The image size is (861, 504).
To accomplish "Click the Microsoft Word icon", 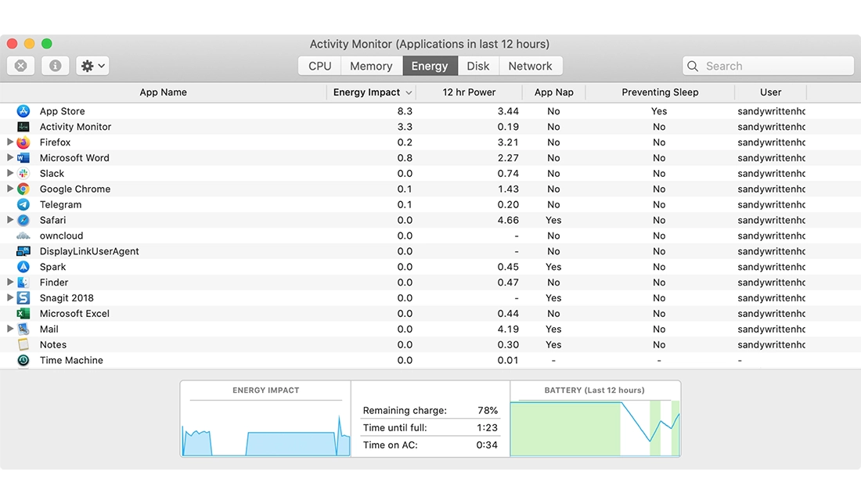I will pos(23,158).
